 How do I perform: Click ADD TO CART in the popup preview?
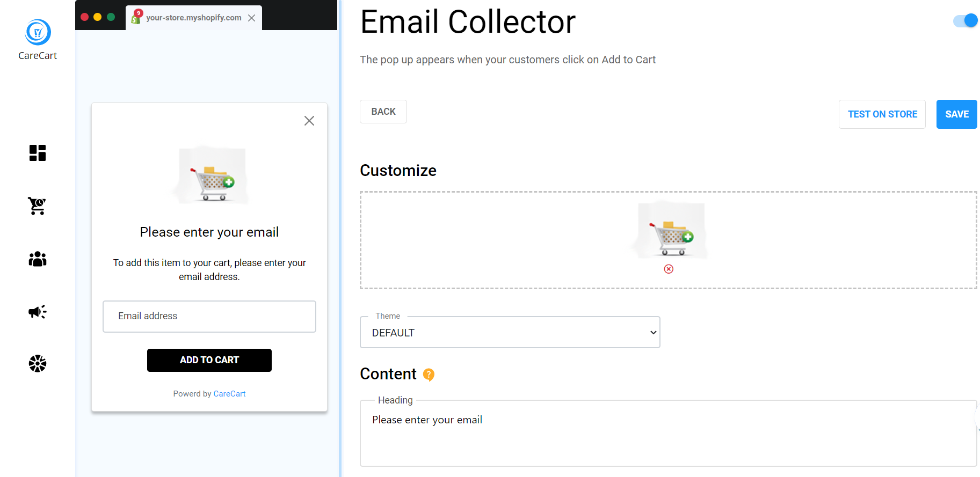[209, 360]
